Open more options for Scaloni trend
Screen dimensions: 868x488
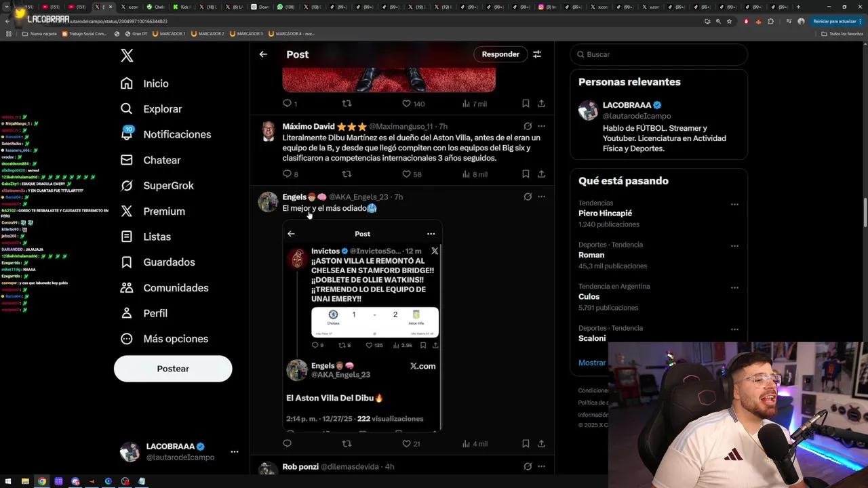(734, 329)
